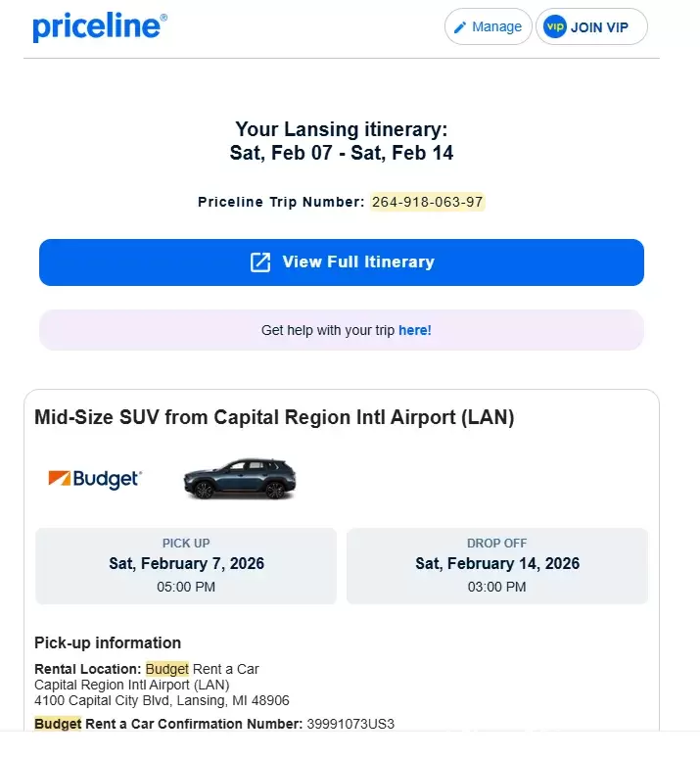Click the confirmation number 39991073US3
Viewport: 700px width, 759px height.
[350, 724]
